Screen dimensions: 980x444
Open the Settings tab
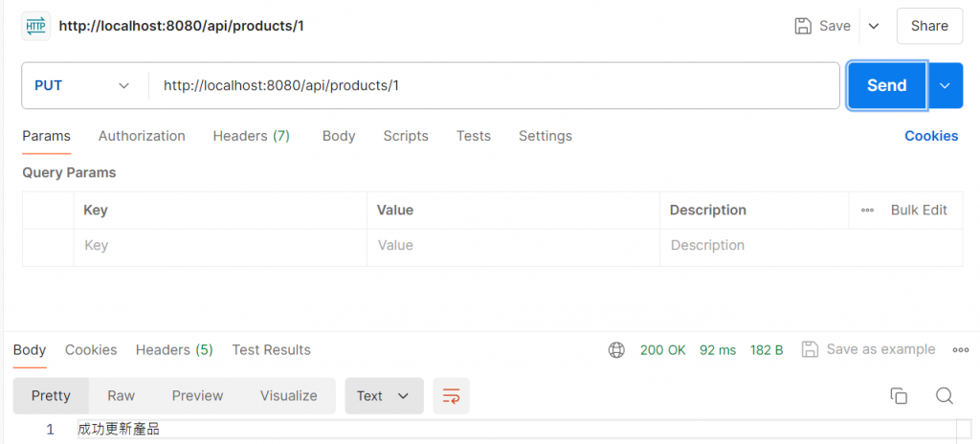pos(545,136)
